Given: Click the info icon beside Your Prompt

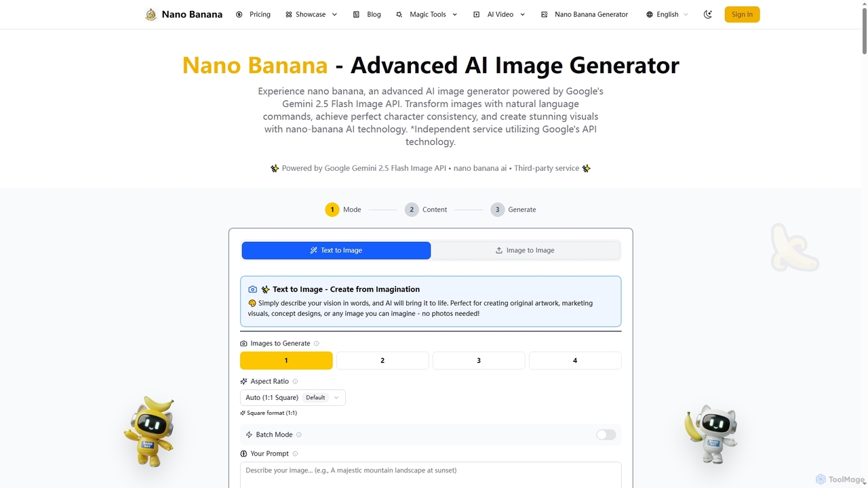Looking at the screenshot, I should coord(295,453).
